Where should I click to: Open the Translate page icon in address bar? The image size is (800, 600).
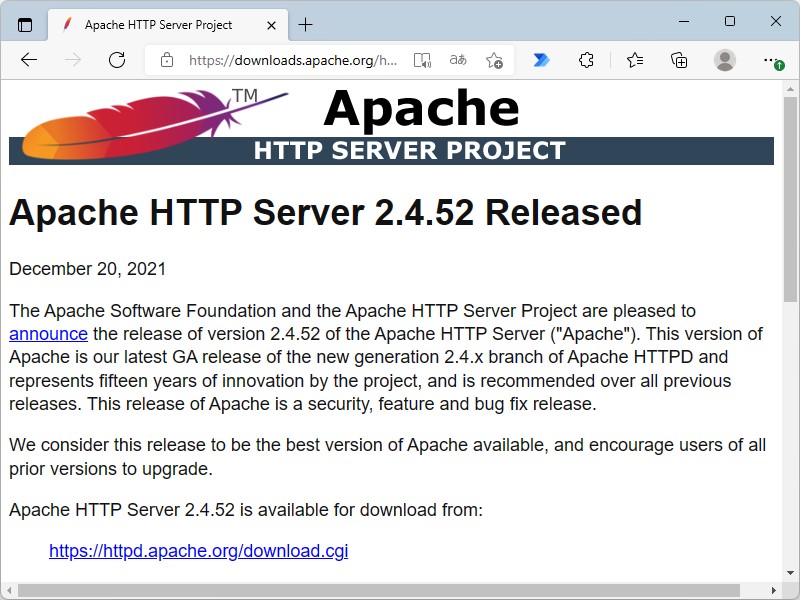click(457, 60)
